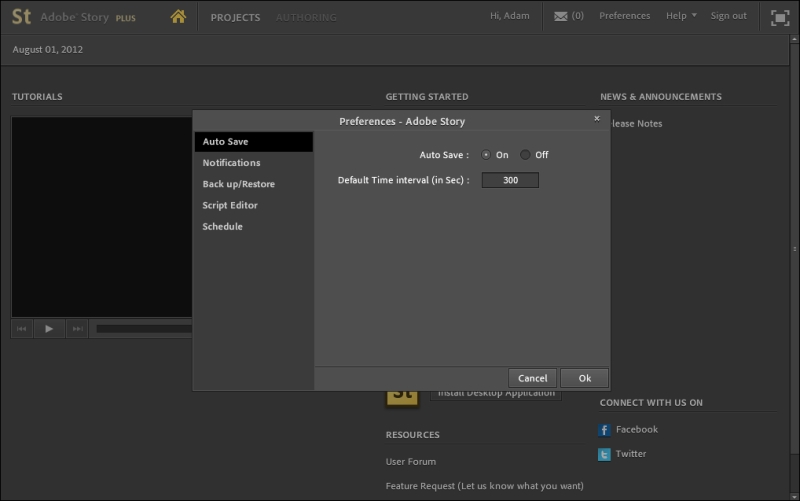Click the tutorial video progress bar
Image resolution: width=800 pixels, height=501 pixels.
pyautogui.click(x=144, y=329)
